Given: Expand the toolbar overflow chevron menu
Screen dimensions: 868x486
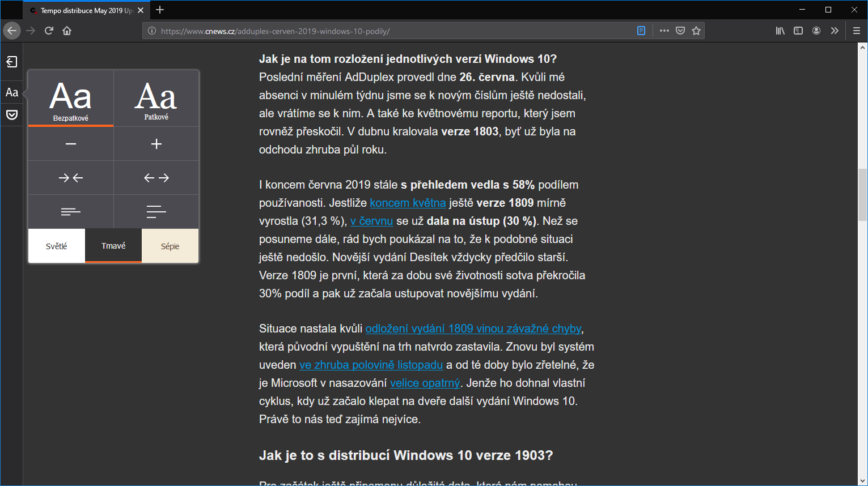Looking at the screenshot, I should [835, 31].
